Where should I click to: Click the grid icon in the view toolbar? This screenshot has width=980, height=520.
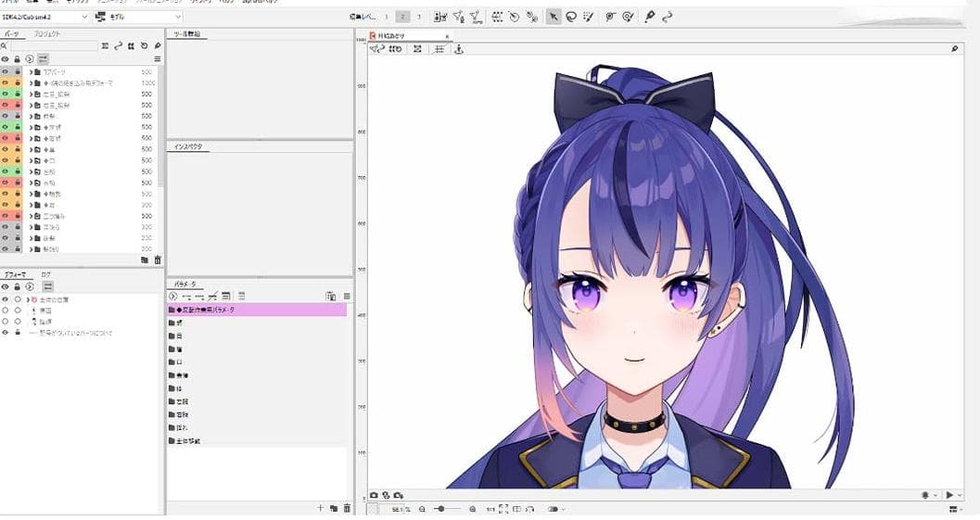tap(439, 49)
